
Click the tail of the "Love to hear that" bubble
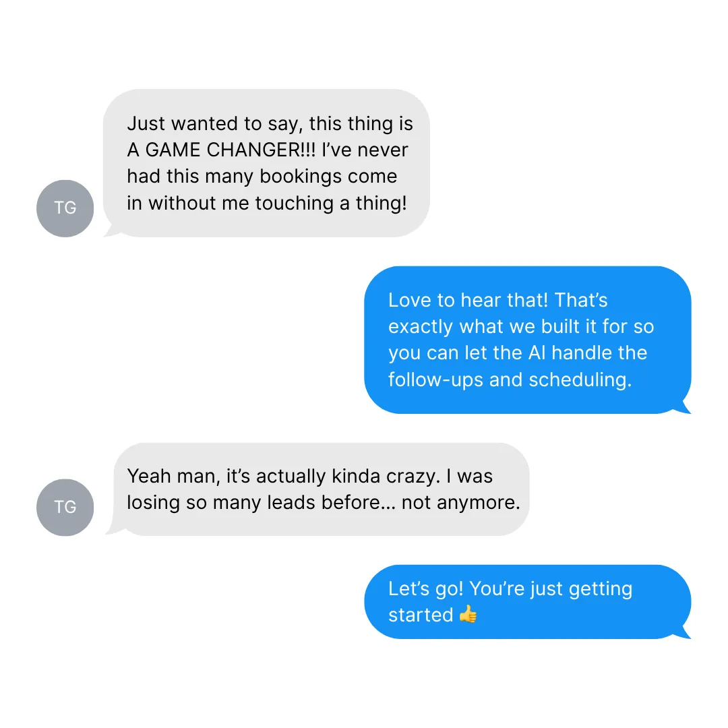pyautogui.click(x=682, y=407)
